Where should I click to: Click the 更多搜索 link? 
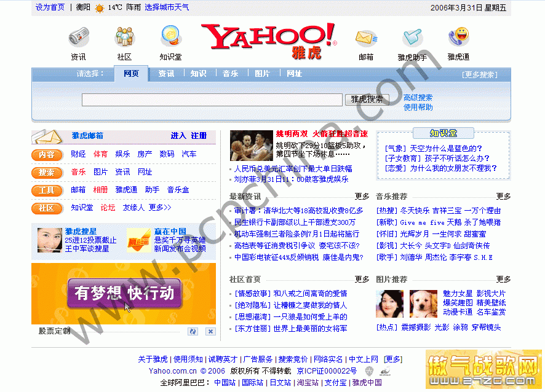(x=480, y=74)
